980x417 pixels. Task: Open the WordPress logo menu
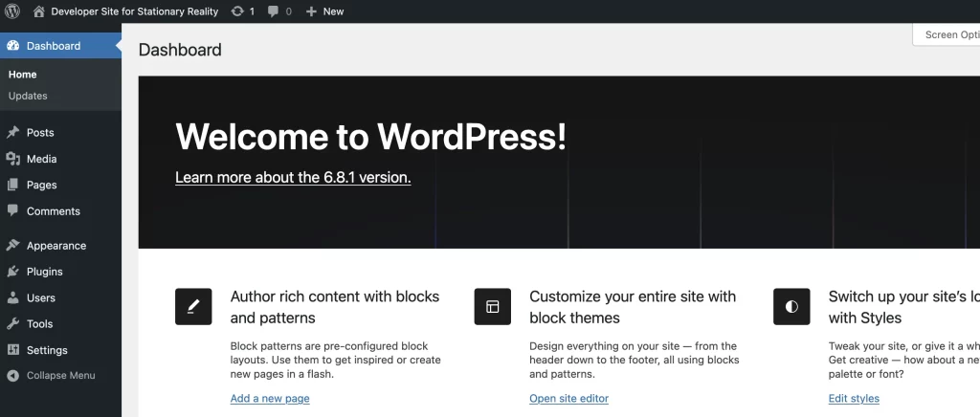pos(11,11)
